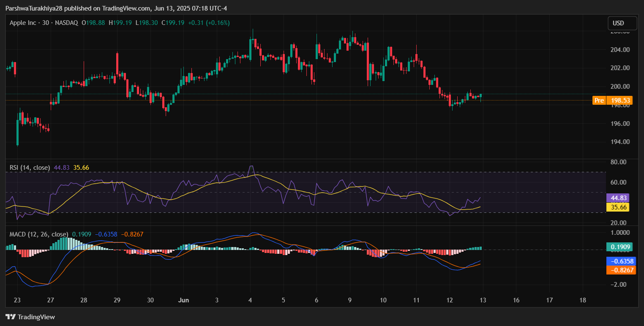
Task: Click the MACD (12, 26, close) indicator title
Action: tap(39, 234)
